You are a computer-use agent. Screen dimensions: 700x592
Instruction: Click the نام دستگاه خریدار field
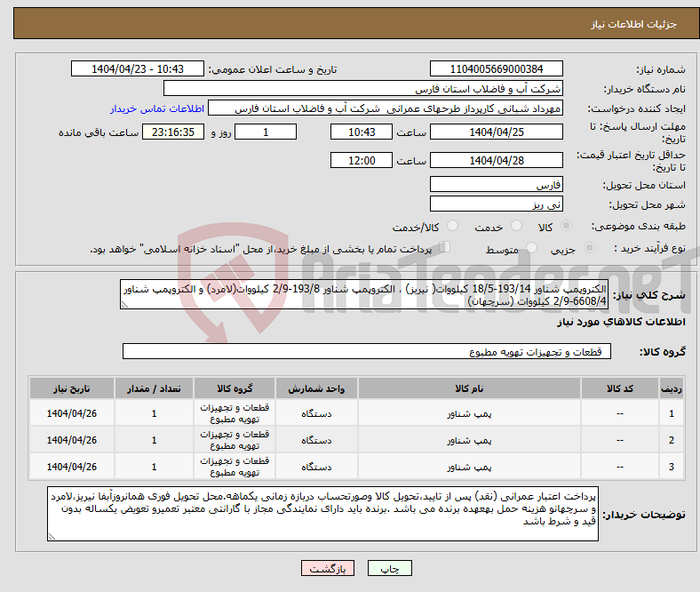point(363,89)
